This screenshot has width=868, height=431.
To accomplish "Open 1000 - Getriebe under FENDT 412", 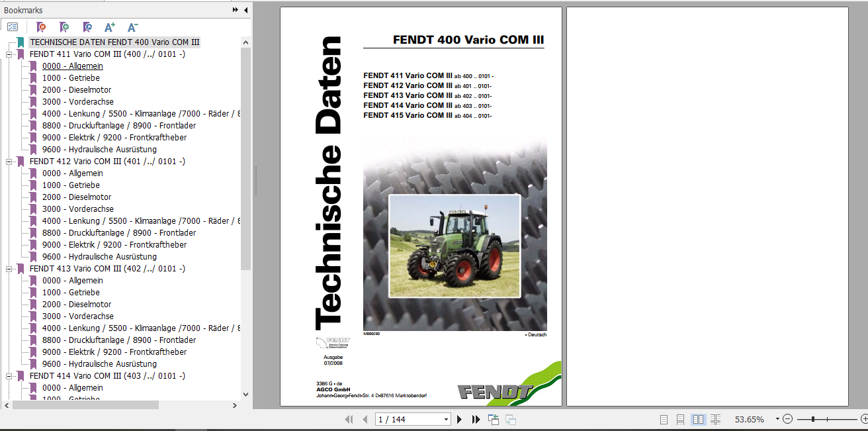I will point(71,185).
